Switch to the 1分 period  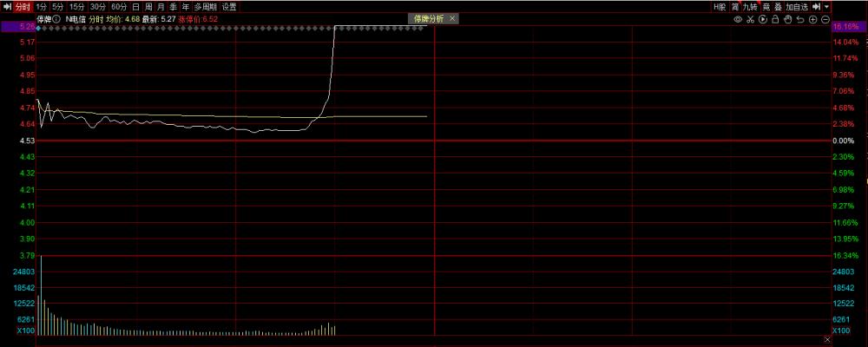pos(42,7)
